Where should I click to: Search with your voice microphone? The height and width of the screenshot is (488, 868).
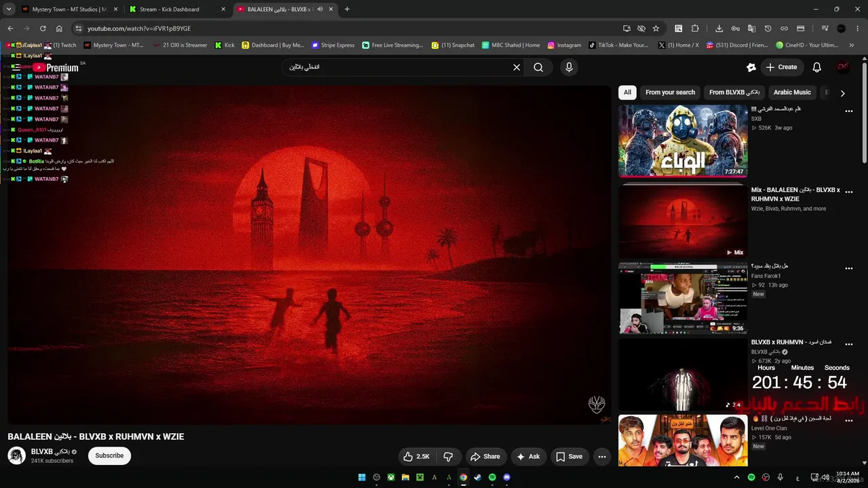[x=569, y=67]
